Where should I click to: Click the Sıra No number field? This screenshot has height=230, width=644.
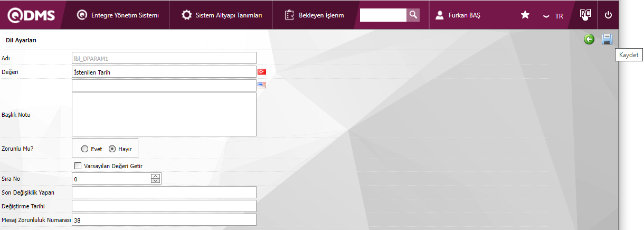point(111,179)
